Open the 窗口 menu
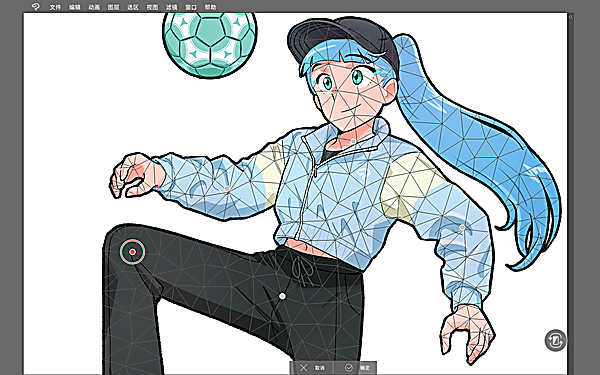This screenshot has width=600, height=375. 191,7
